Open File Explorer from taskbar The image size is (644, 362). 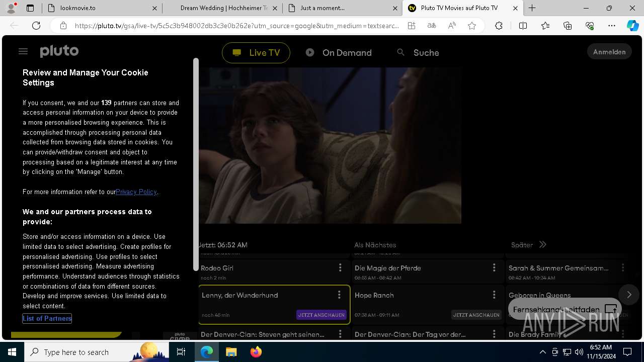pyautogui.click(x=231, y=352)
